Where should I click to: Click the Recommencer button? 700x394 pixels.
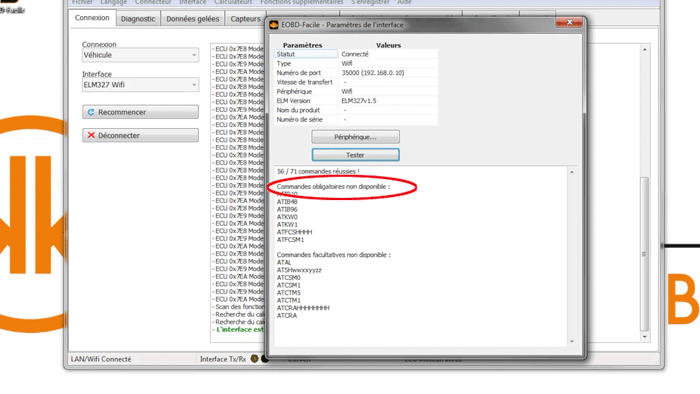[x=140, y=112]
